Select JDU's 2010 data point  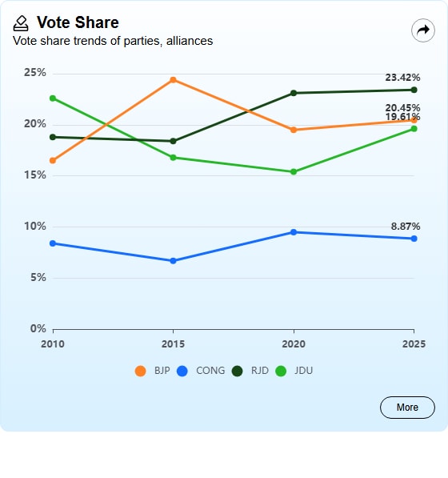tap(53, 98)
